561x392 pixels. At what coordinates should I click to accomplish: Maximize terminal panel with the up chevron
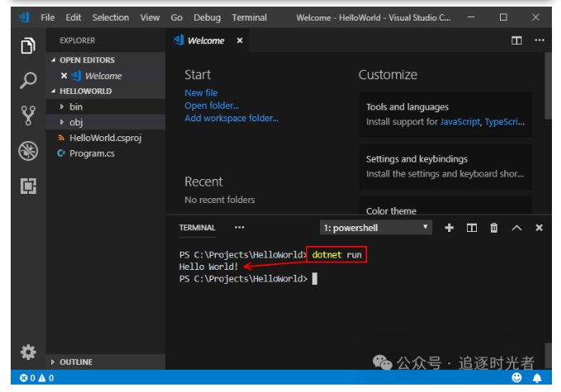coord(516,228)
